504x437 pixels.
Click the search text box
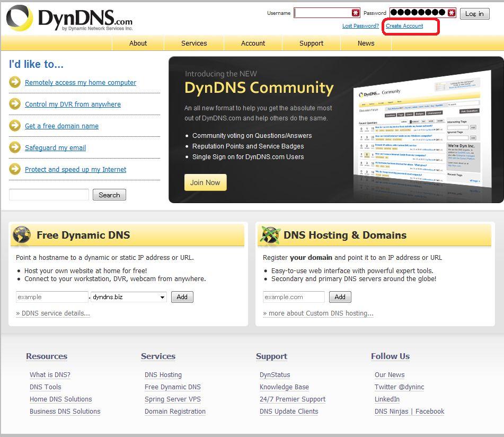[x=49, y=195]
